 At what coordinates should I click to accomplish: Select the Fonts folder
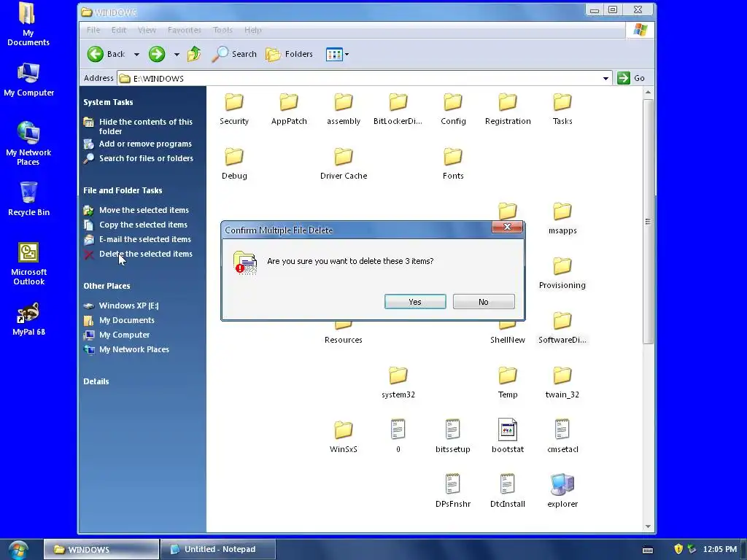pyautogui.click(x=453, y=164)
